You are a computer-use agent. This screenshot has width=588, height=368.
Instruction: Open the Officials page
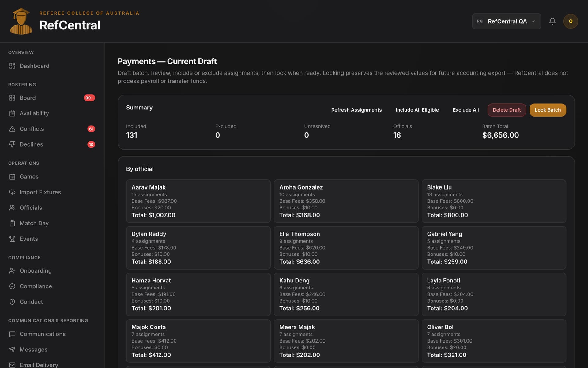tap(52, 208)
